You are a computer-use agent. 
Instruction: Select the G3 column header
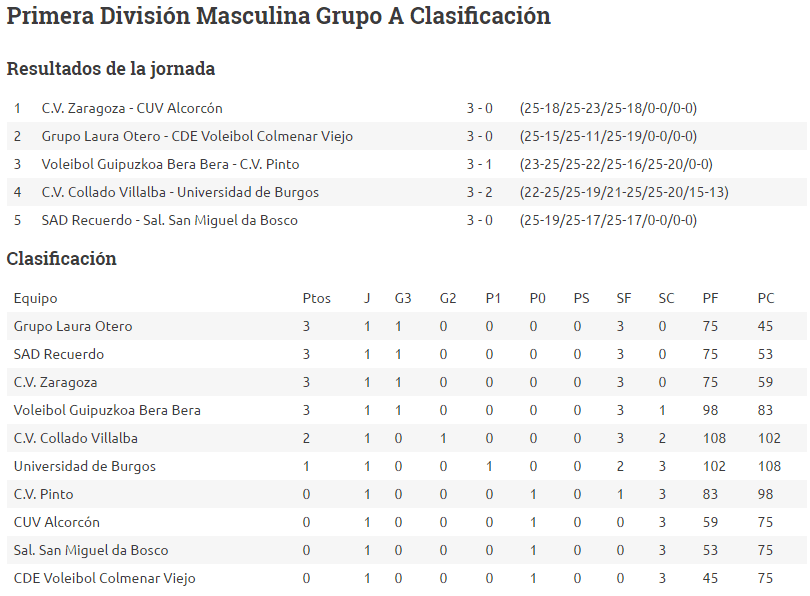pyautogui.click(x=403, y=299)
